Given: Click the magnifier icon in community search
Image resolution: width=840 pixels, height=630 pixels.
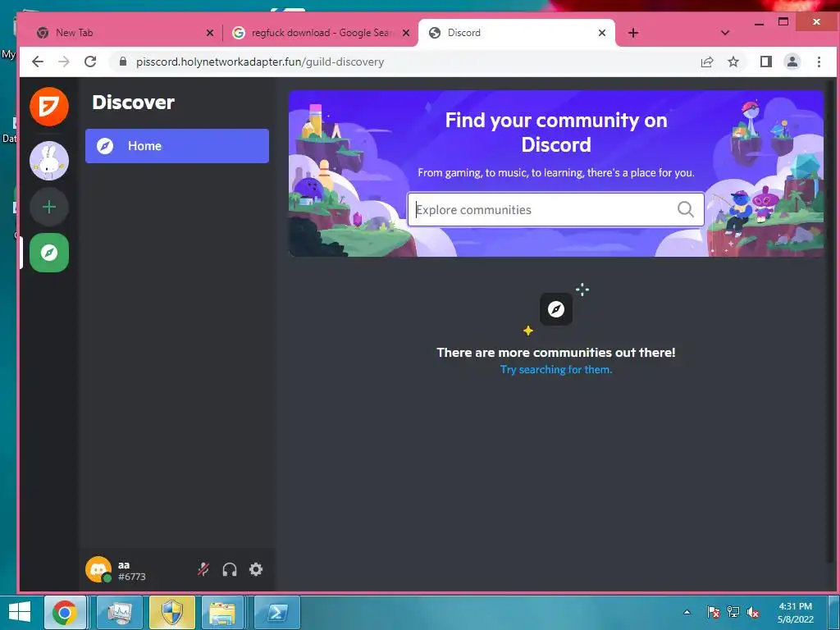Looking at the screenshot, I should (x=686, y=209).
